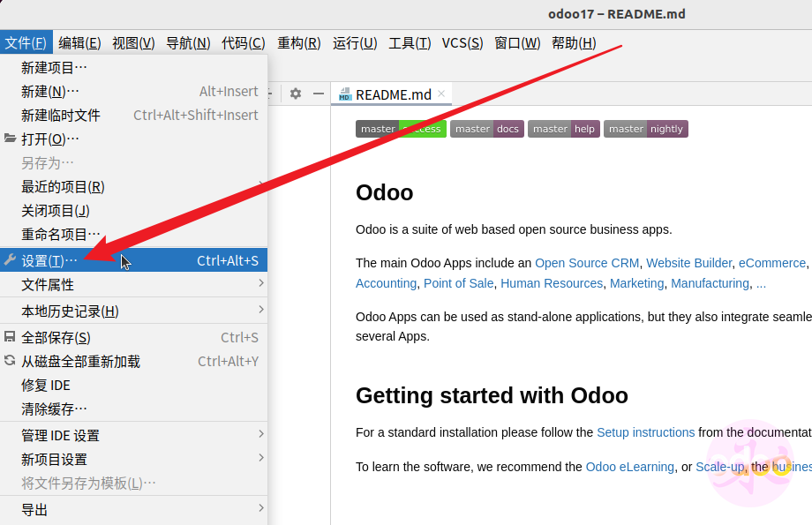Click the open-folder icon beside 打开(O)

pyautogui.click(x=10, y=139)
